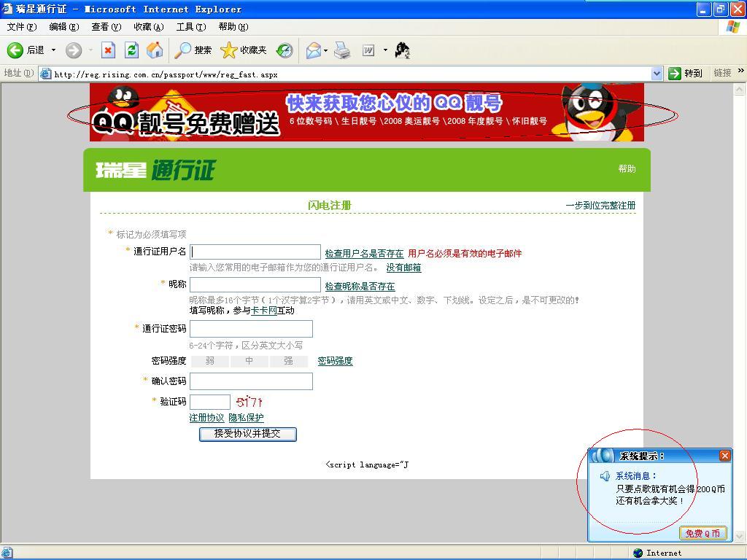The width and height of the screenshot is (747, 560).
Task: Click the 密码强度 help link
Action: point(335,361)
